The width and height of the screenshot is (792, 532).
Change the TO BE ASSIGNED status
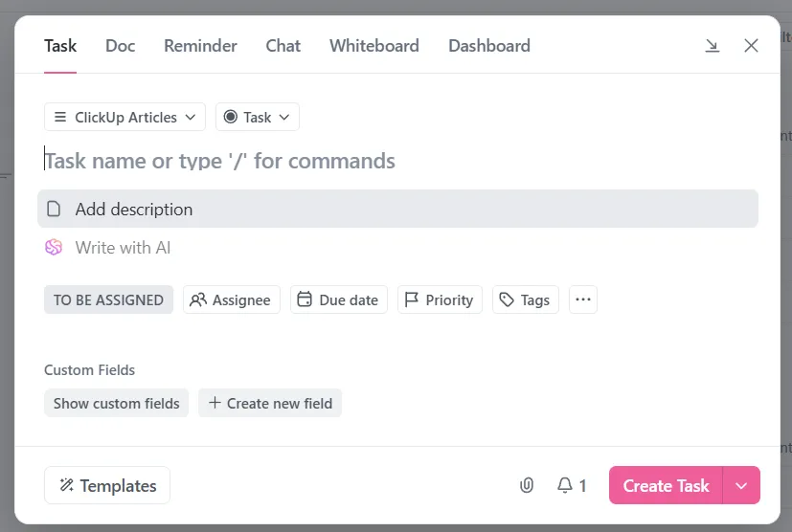tap(108, 299)
